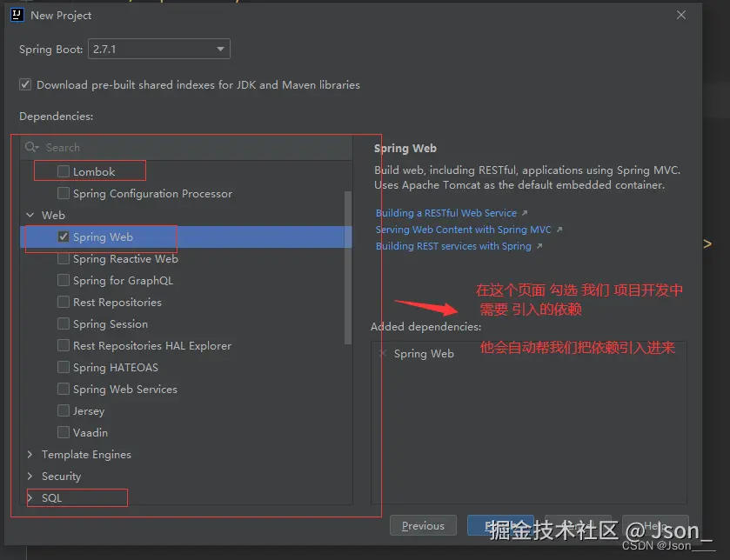Click the IntelliJ IDEA logo icon
The height and width of the screenshot is (560, 730).
pos(17,15)
